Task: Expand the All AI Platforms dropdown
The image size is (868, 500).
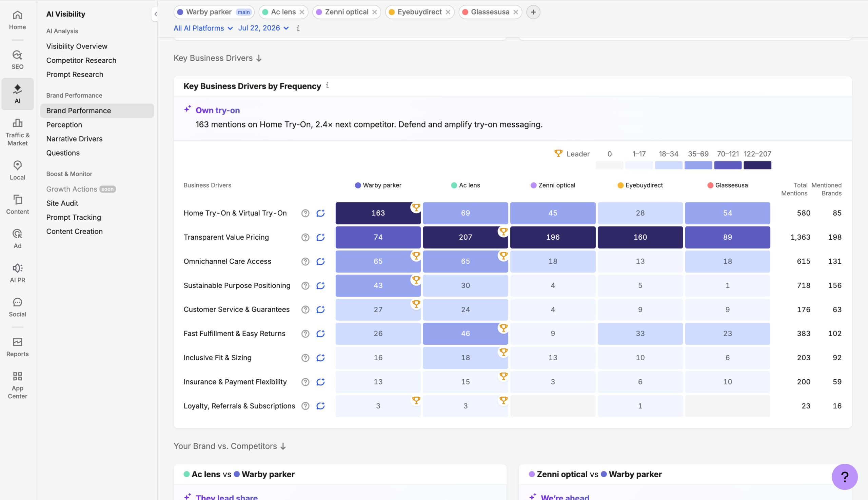Action: point(203,28)
